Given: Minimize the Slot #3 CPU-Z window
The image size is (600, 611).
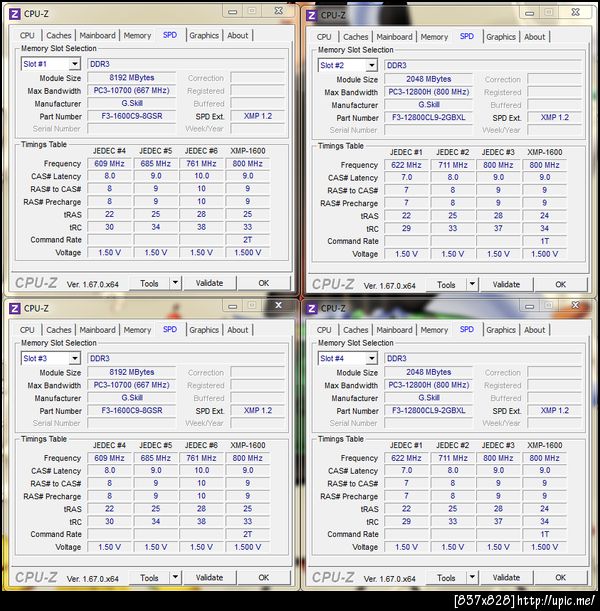Looking at the screenshot, I should coord(233,306).
